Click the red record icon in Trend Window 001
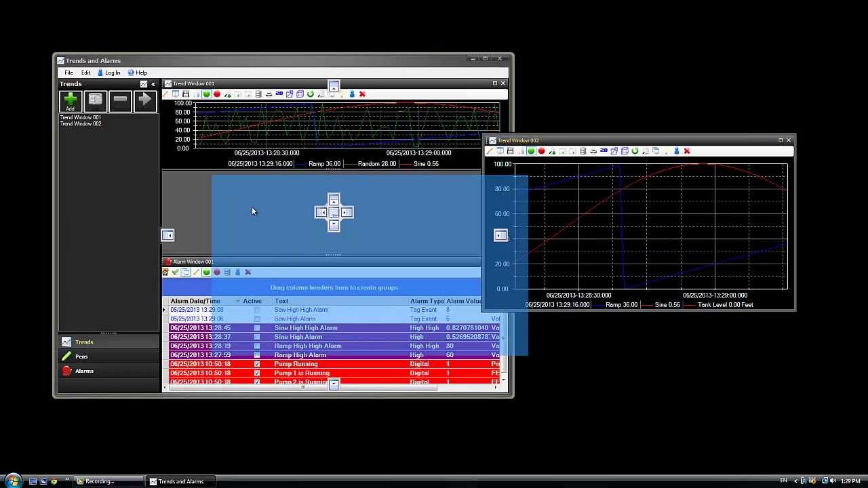The image size is (868, 488). [x=217, y=94]
